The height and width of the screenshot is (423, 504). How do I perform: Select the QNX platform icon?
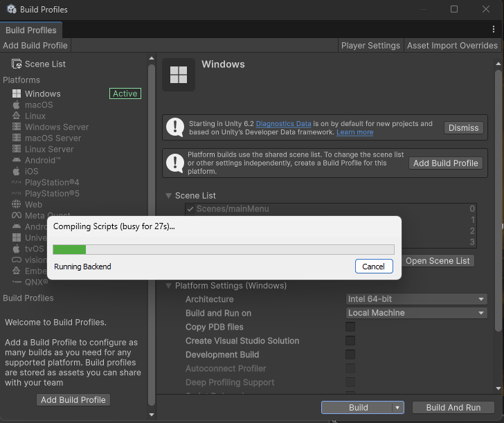pyautogui.click(x=17, y=282)
